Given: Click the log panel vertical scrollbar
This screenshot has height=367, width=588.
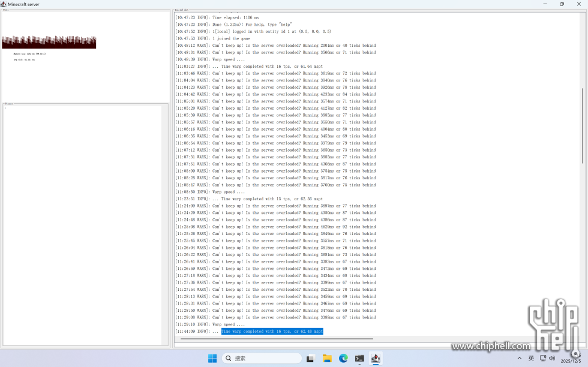Looking at the screenshot, I should pyautogui.click(x=582, y=126).
